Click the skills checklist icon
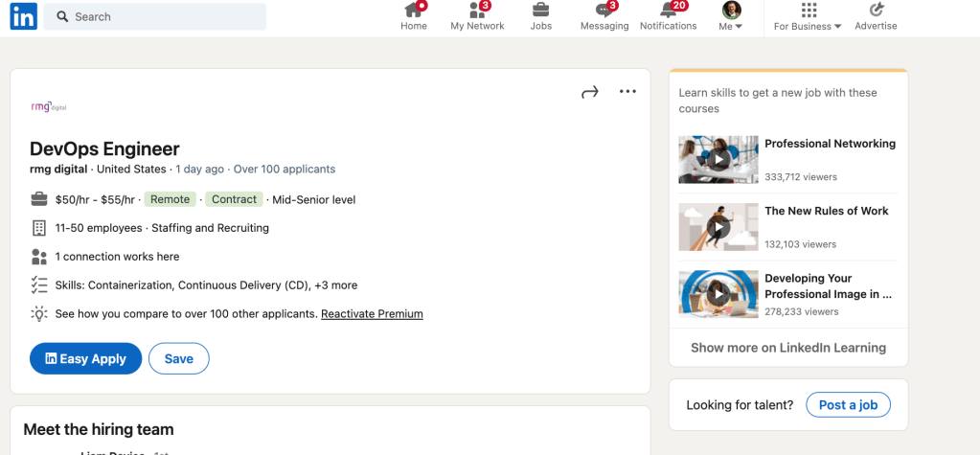This screenshot has width=980, height=455. coord(38,285)
